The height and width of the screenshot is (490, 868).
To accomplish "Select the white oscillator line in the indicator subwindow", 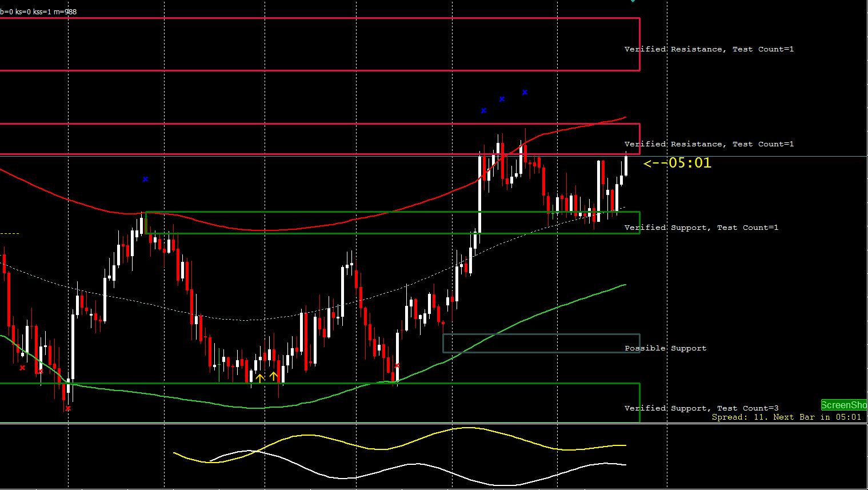I will pyautogui.click(x=417, y=464).
